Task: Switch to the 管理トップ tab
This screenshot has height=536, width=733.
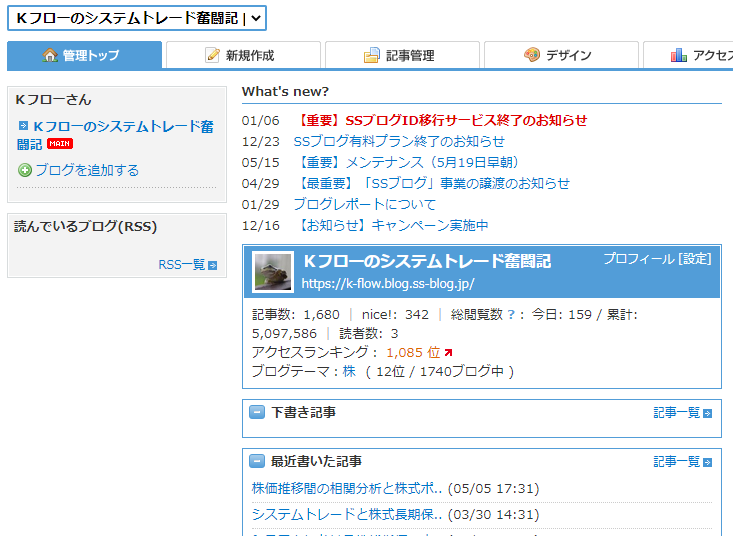Action: pyautogui.click(x=85, y=55)
